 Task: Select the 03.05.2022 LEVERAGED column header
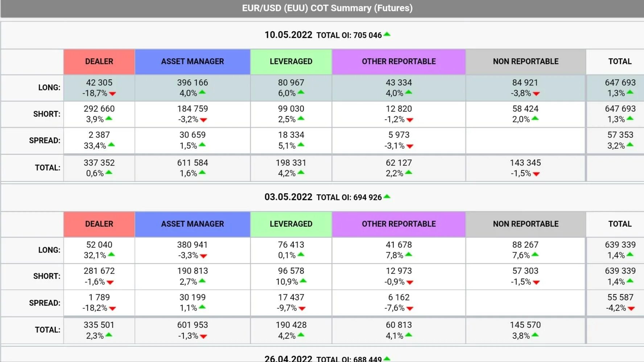291,224
